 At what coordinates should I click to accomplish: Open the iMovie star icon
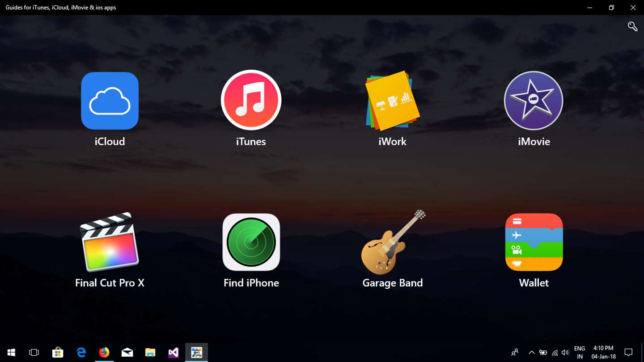pyautogui.click(x=534, y=101)
